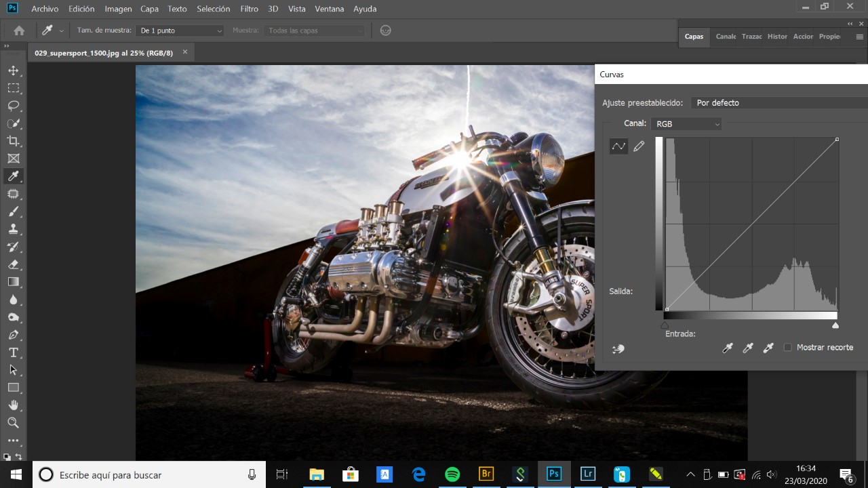Open the Edit Toolbar three-dots menu
This screenshot has height=488, width=868.
click(13, 441)
